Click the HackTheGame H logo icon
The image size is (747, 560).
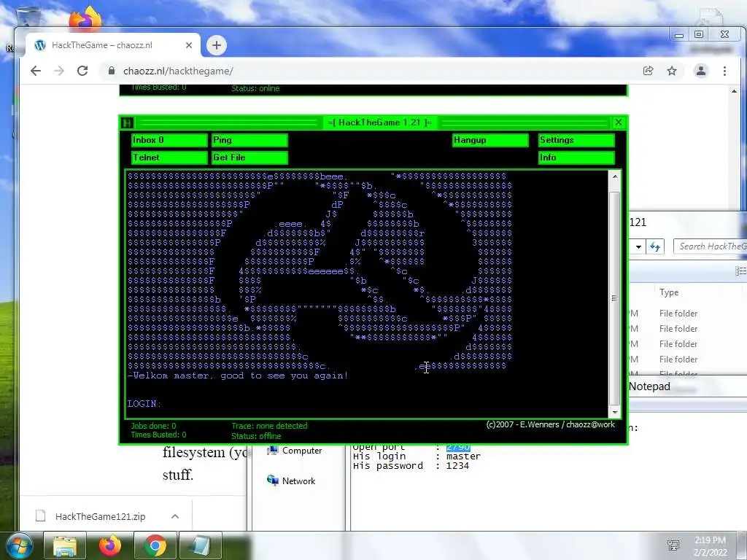pyautogui.click(x=127, y=122)
